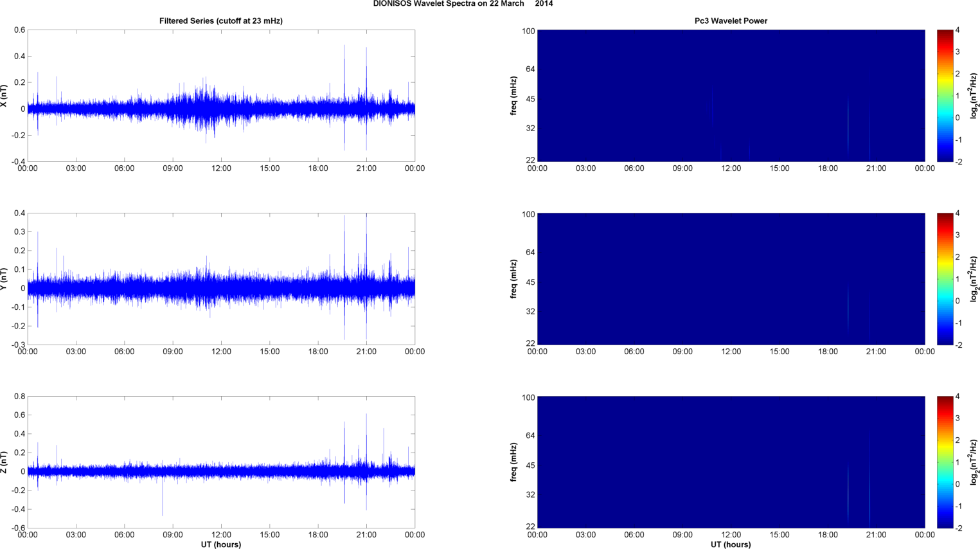Click 15:00 tick under middle spectrogram
980x549 pixels.
[x=780, y=352]
